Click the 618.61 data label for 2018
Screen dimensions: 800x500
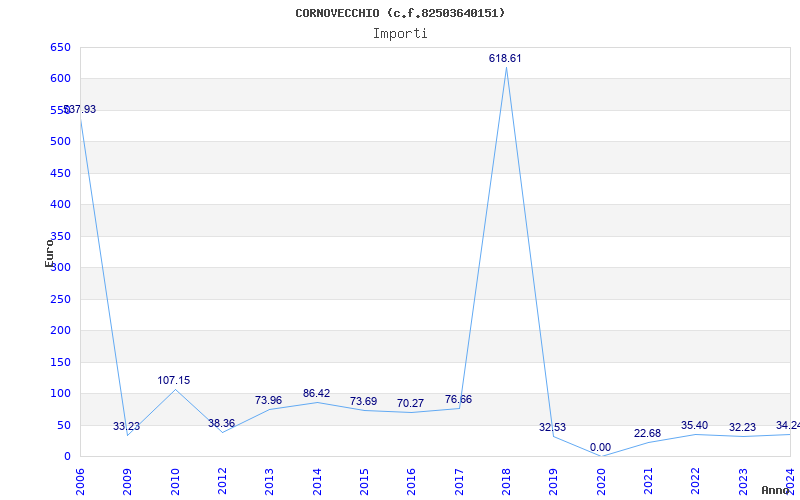505,58
